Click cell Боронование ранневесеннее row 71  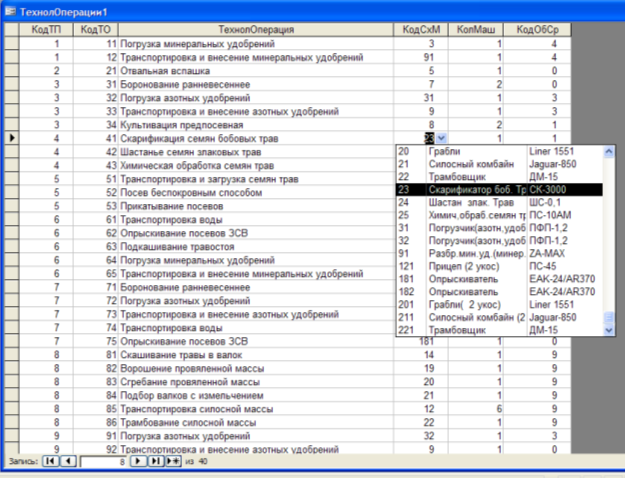(256, 287)
